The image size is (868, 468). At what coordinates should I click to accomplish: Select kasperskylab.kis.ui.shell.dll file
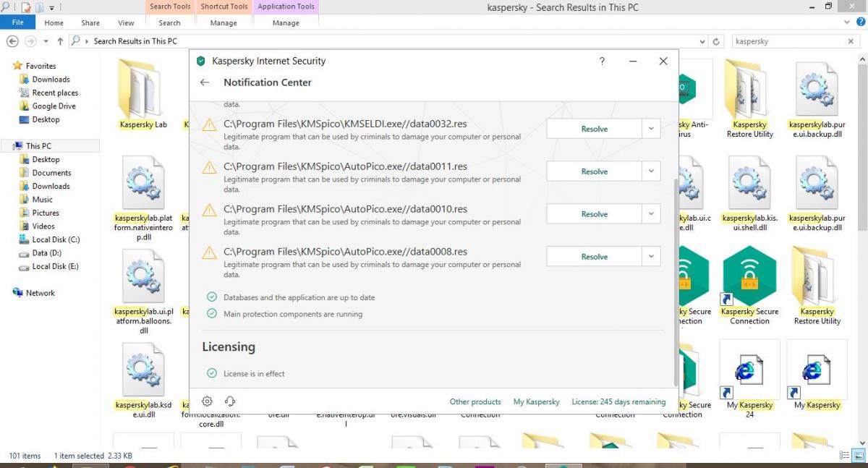coord(749,184)
